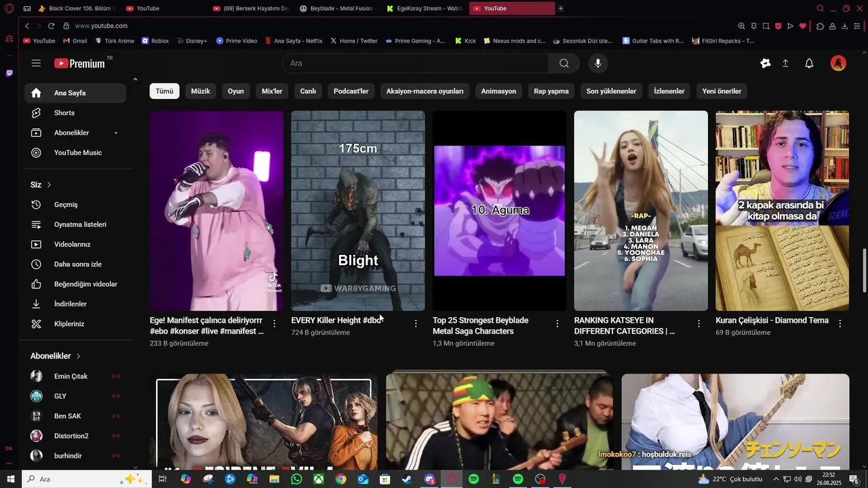
Task: Open Beğendiğim videolar in sidebar
Action: click(x=75, y=284)
